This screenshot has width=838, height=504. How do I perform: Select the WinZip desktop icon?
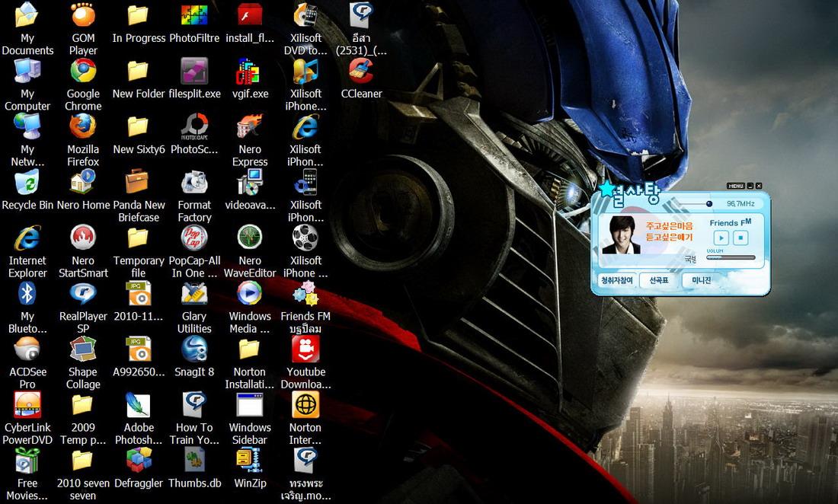click(x=250, y=467)
